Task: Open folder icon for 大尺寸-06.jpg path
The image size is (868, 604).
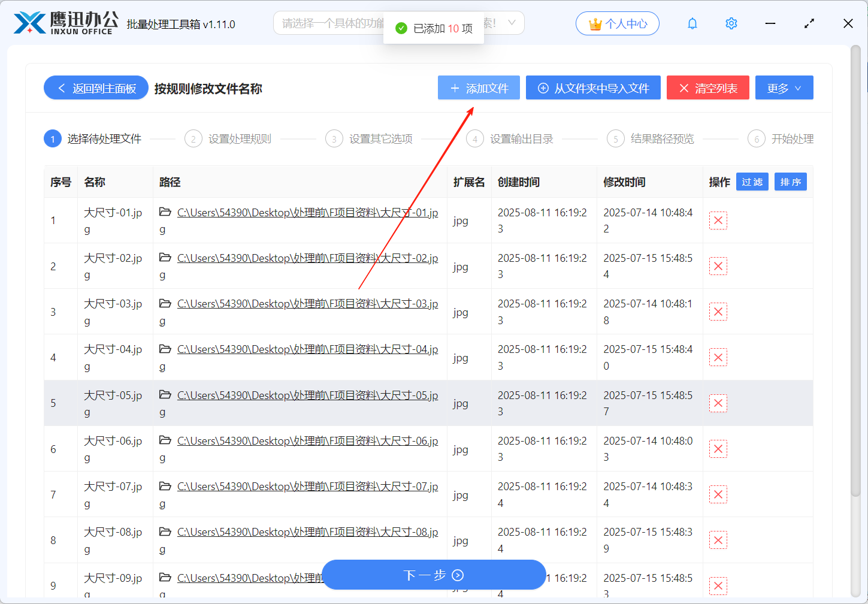Action: [165, 440]
